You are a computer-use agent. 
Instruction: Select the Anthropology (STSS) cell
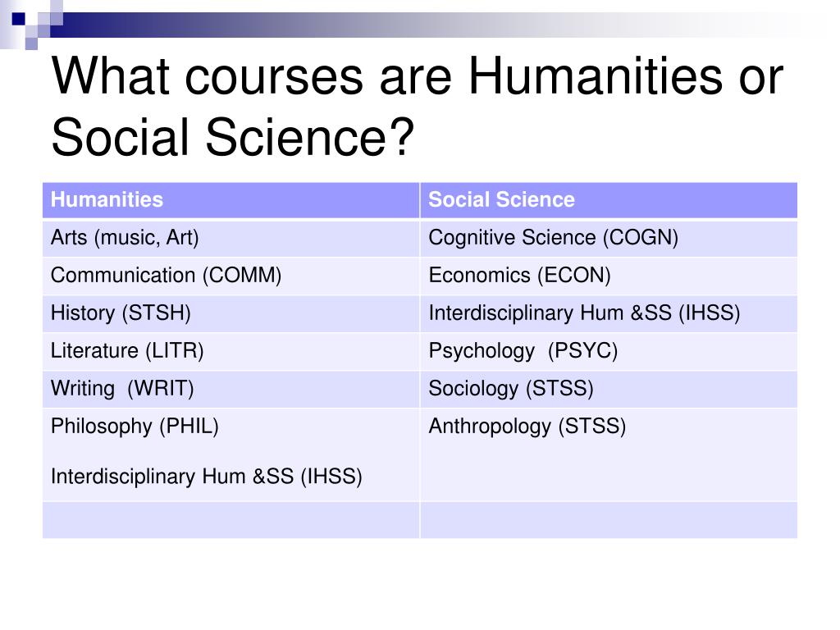coord(609,454)
